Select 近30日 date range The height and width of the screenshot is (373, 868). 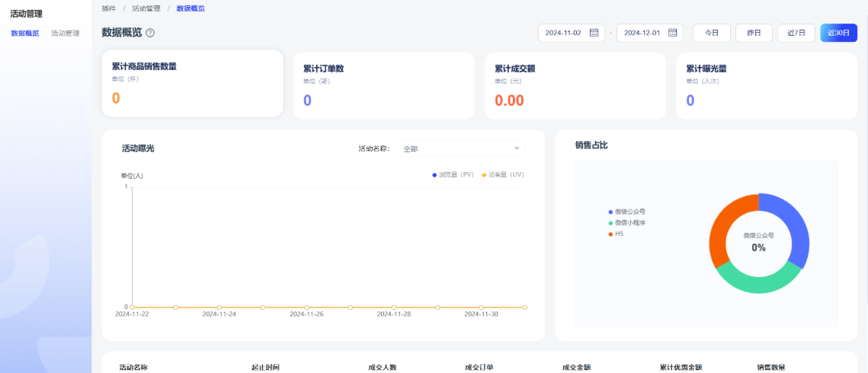[838, 33]
